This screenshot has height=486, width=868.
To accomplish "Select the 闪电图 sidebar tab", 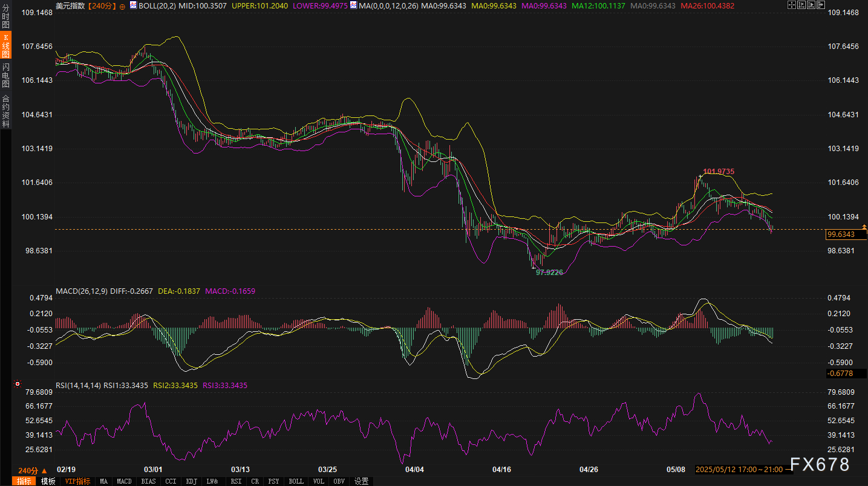I will tap(5, 76).
